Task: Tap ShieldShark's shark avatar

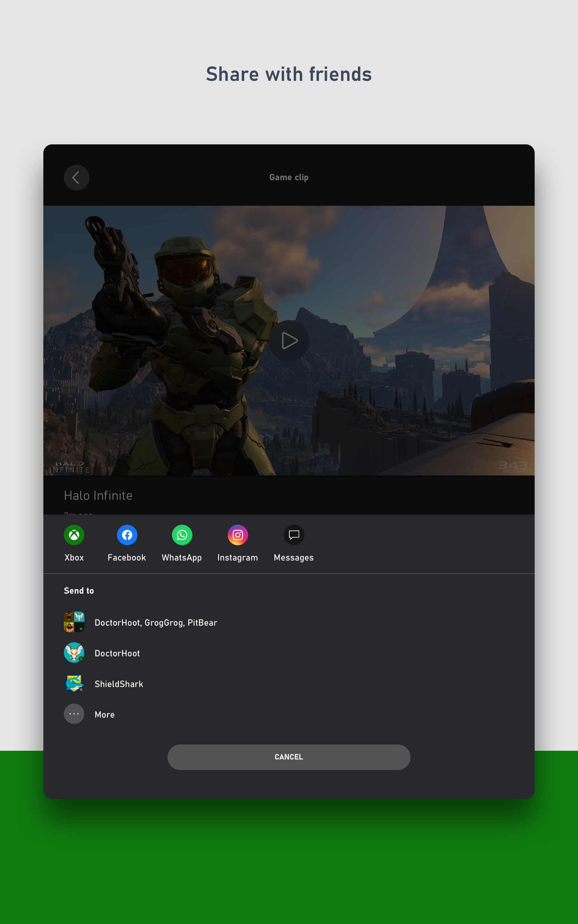Action: (74, 683)
